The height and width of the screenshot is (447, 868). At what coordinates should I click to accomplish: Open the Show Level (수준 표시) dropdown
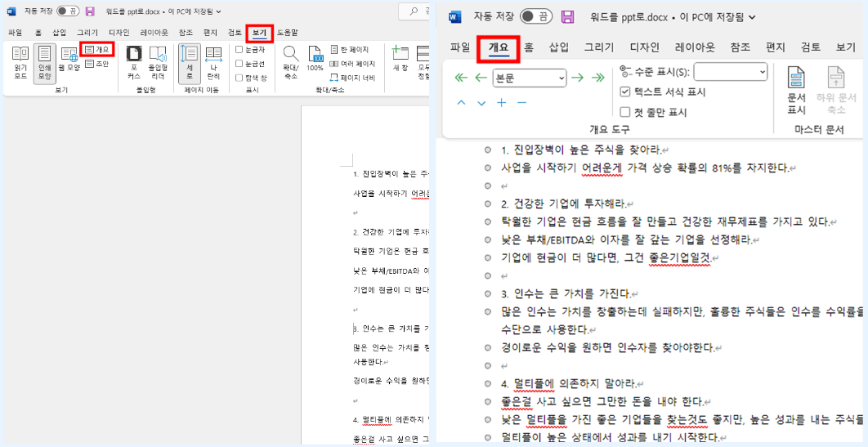(731, 72)
